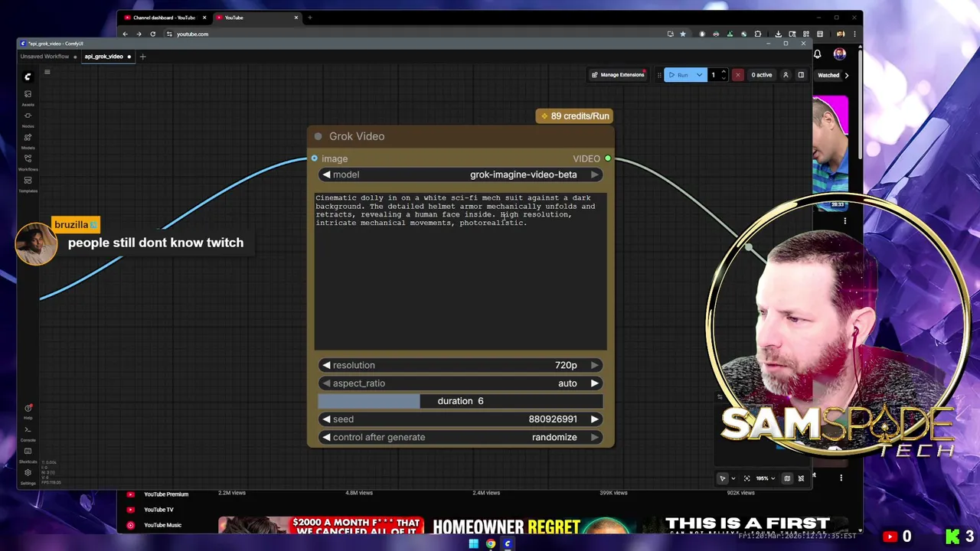The image size is (980, 551).
Task: Open the Run button dropdown chevron
Action: pos(699,75)
